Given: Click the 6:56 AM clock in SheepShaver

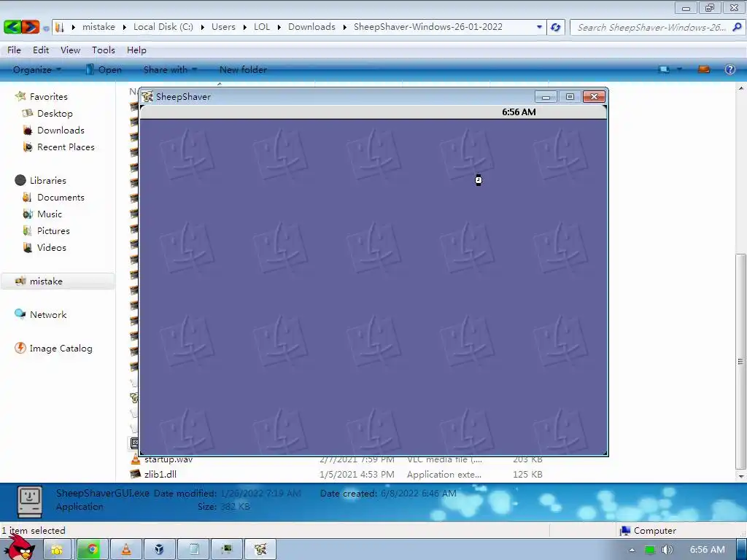Looking at the screenshot, I should coord(519,112).
